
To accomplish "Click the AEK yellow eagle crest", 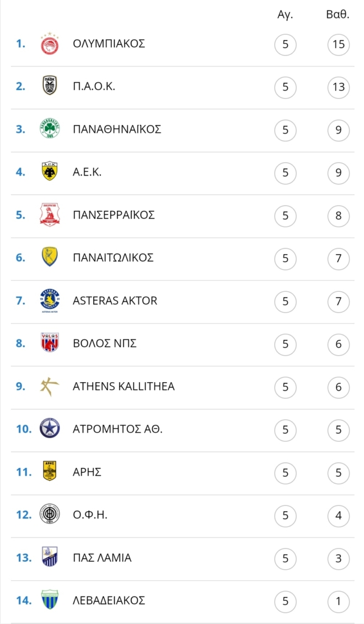I will (x=50, y=171).
